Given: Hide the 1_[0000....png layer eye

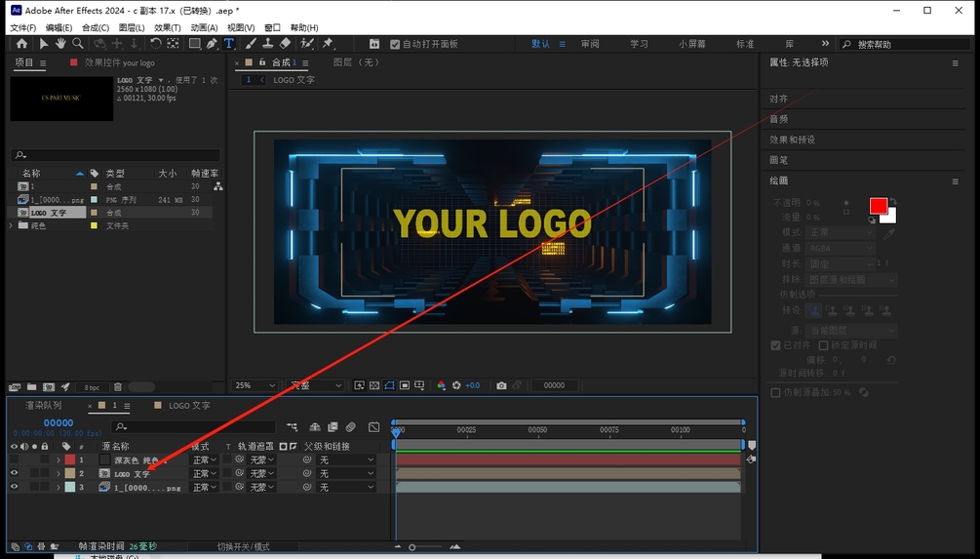Looking at the screenshot, I should (x=14, y=487).
